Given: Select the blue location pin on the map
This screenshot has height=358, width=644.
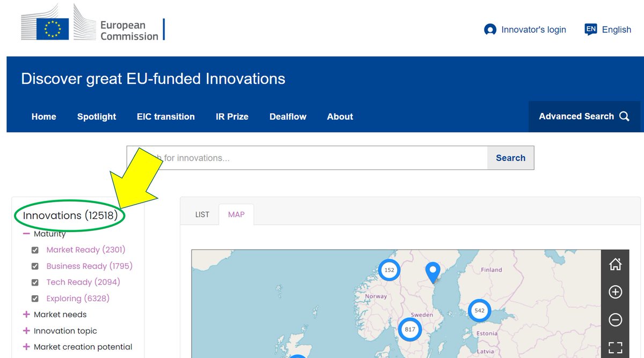Looking at the screenshot, I should click(433, 272).
